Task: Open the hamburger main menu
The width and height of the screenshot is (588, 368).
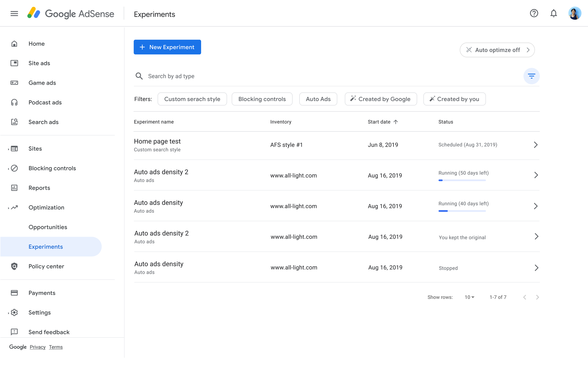Action: pyautogui.click(x=14, y=14)
